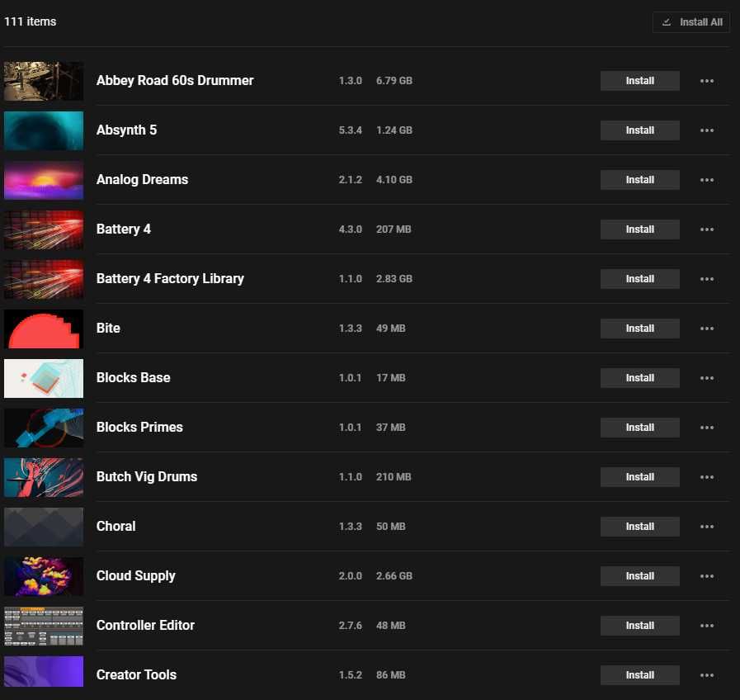Click the 210 MB size value

click(x=394, y=477)
